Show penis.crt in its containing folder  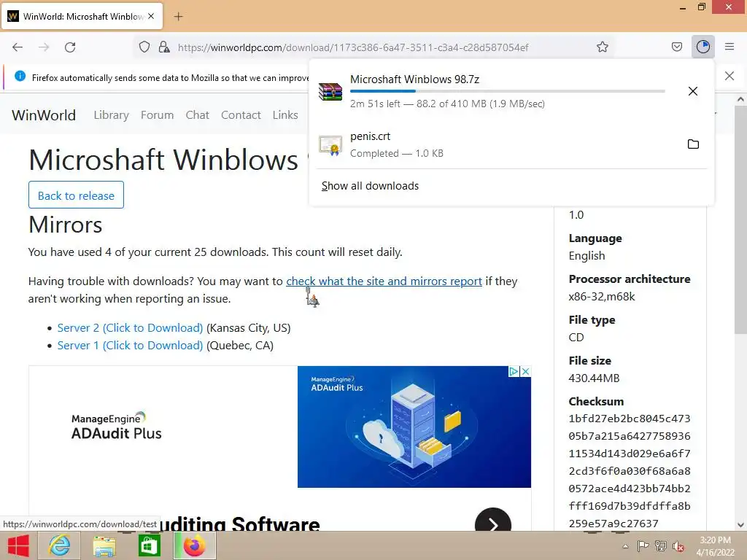pos(693,144)
